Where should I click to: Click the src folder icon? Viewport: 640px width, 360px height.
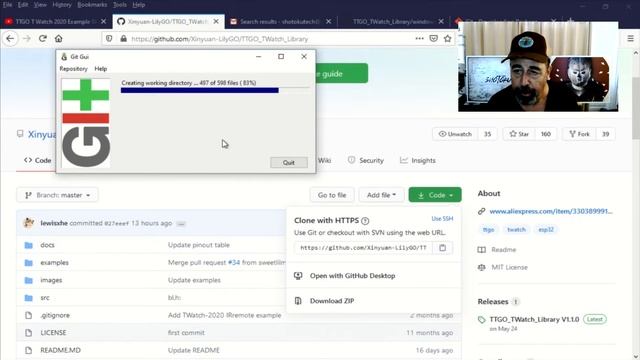point(29,298)
